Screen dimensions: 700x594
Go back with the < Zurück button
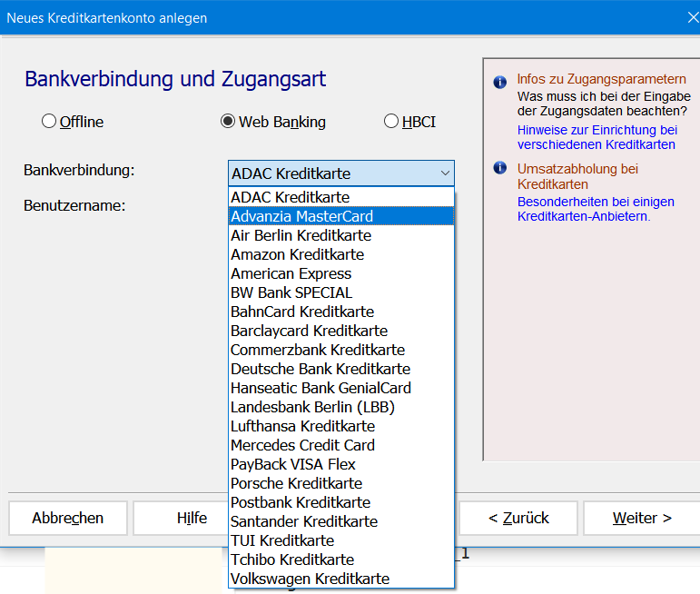pos(518,518)
